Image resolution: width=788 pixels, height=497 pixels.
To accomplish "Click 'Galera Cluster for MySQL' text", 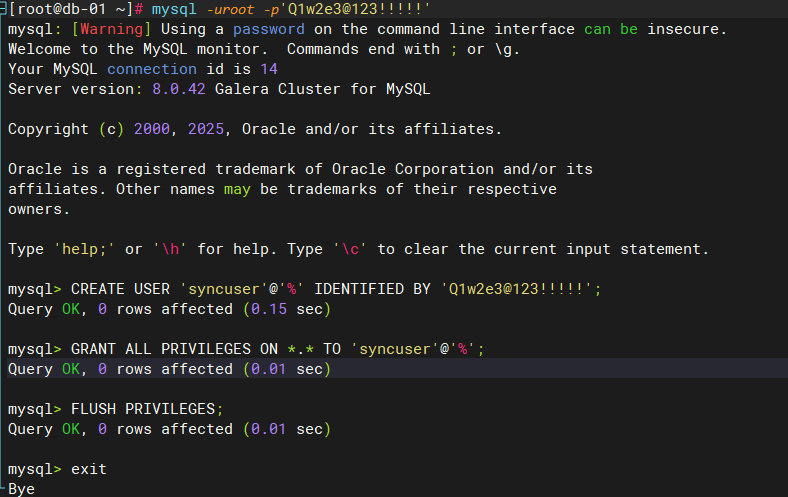I will pyautogui.click(x=323, y=89).
